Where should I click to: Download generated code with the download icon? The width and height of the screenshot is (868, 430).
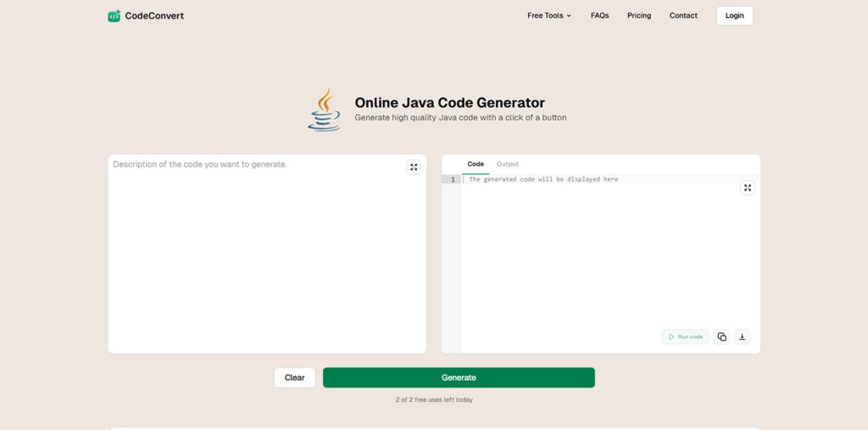click(742, 337)
